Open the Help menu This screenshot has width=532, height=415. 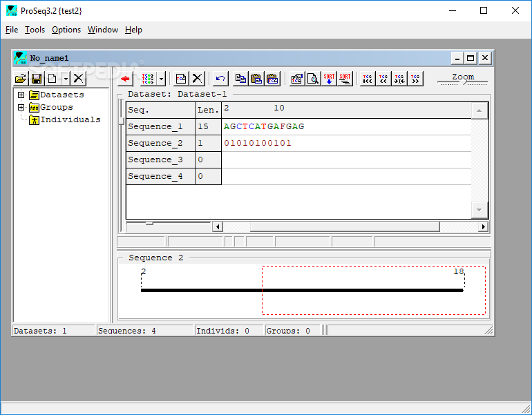tap(133, 30)
